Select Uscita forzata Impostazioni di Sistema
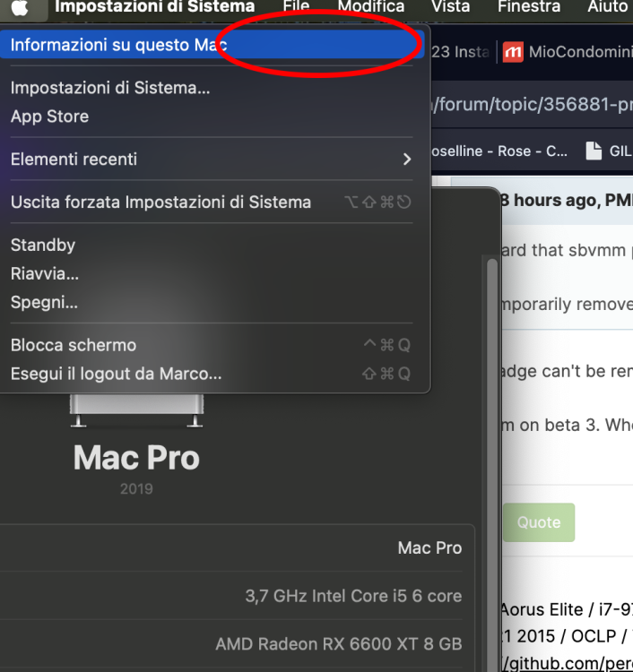The width and height of the screenshot is (633, 672). [212, 202]
